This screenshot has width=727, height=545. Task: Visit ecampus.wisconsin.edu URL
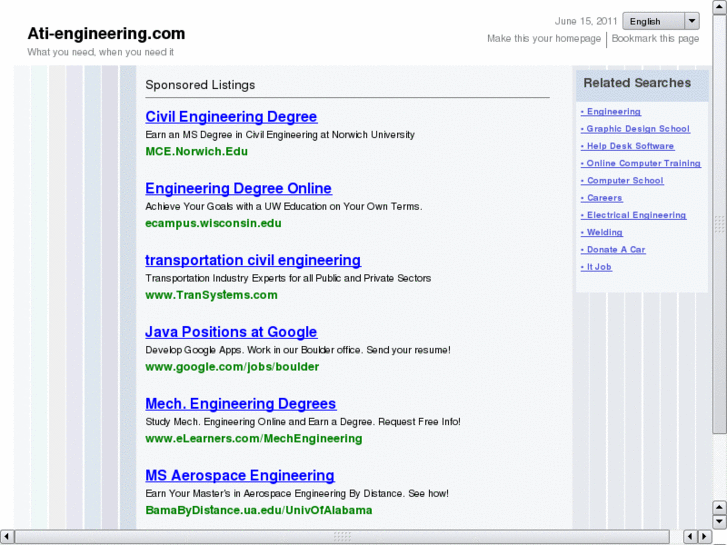point(213,223)
